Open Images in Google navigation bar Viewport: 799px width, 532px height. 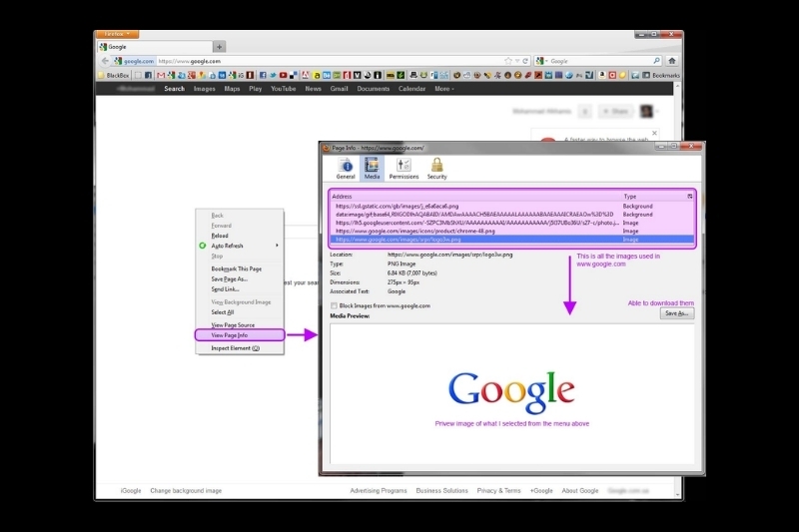tap(205, 89)
